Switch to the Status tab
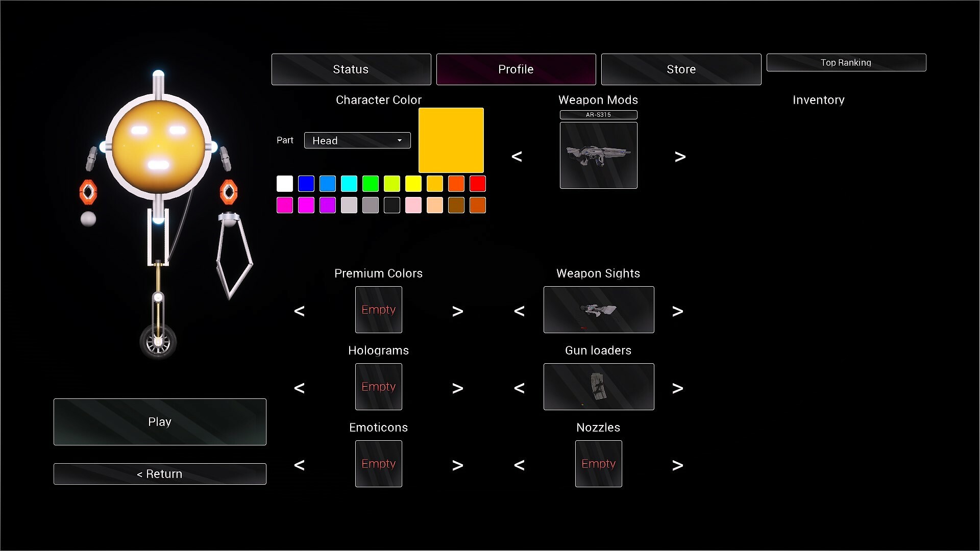Screen dimensions: 980x551 coord(351,69)
